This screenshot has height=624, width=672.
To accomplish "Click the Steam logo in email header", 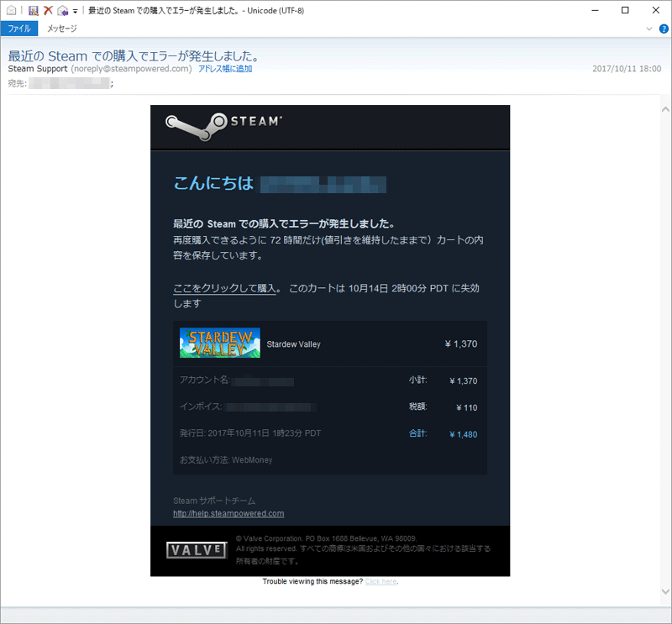I will 223,126.
